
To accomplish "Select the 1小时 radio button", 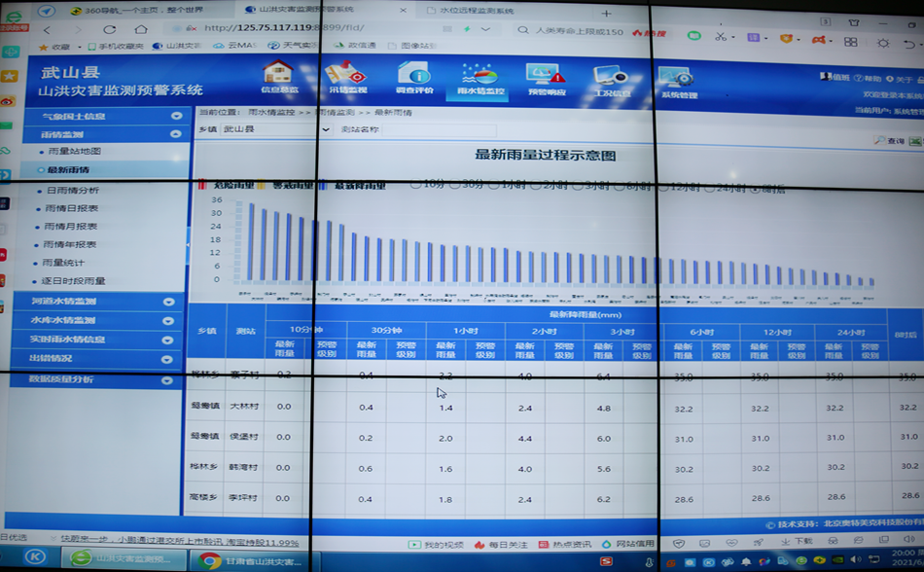I will (x=493, y=185).
